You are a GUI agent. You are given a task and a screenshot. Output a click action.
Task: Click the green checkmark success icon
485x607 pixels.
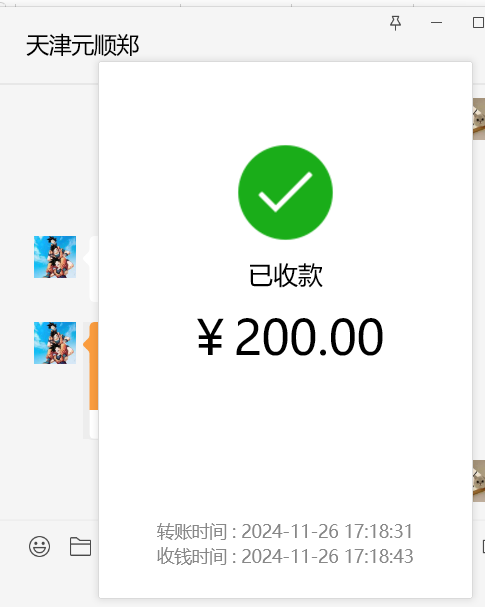(285, 192)
